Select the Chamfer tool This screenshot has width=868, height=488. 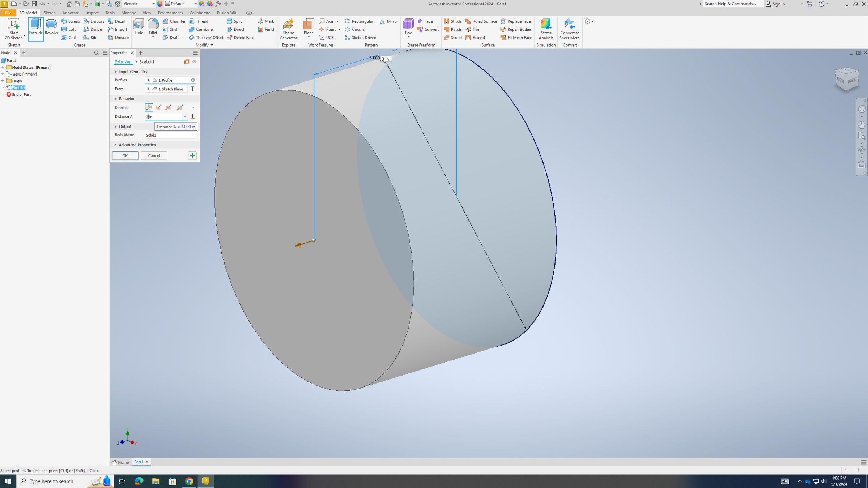click(x=174, y=21)
